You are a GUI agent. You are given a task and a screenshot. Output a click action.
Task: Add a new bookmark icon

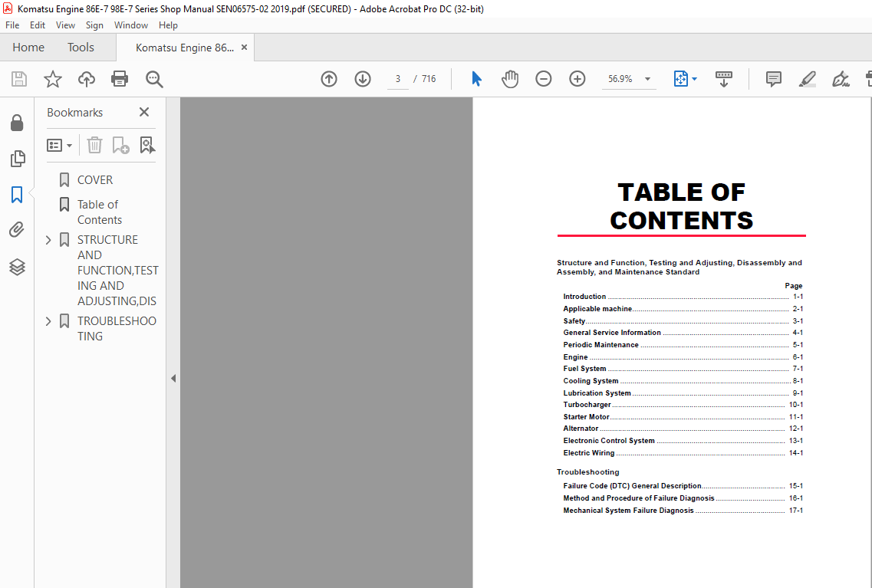(x=120, y=145)
